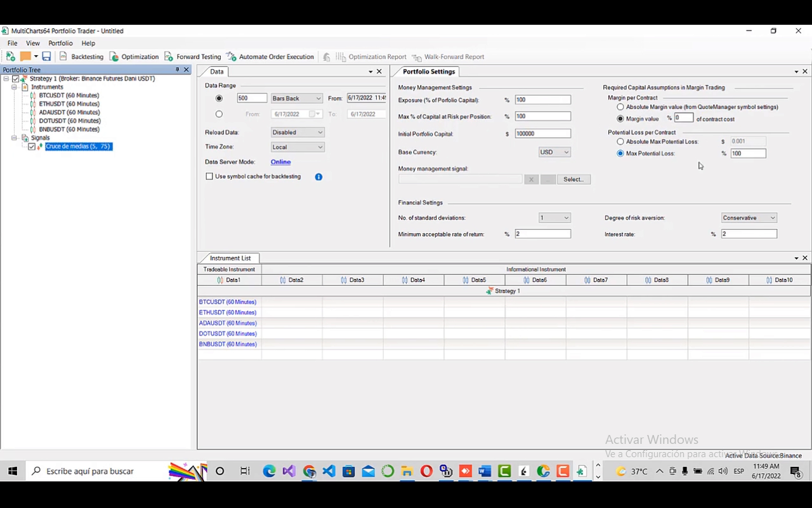Select the Max Potential Loss percent radio button
The width and height of the screenshot is (812, 508).
click(x=620, y=154)
